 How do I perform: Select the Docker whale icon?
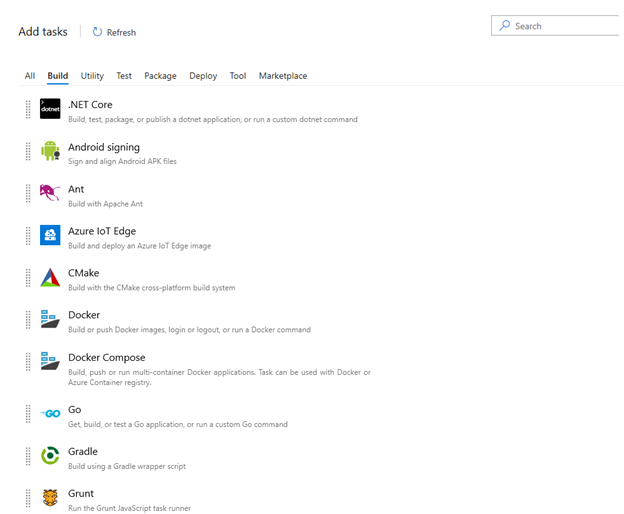(50, 320)
